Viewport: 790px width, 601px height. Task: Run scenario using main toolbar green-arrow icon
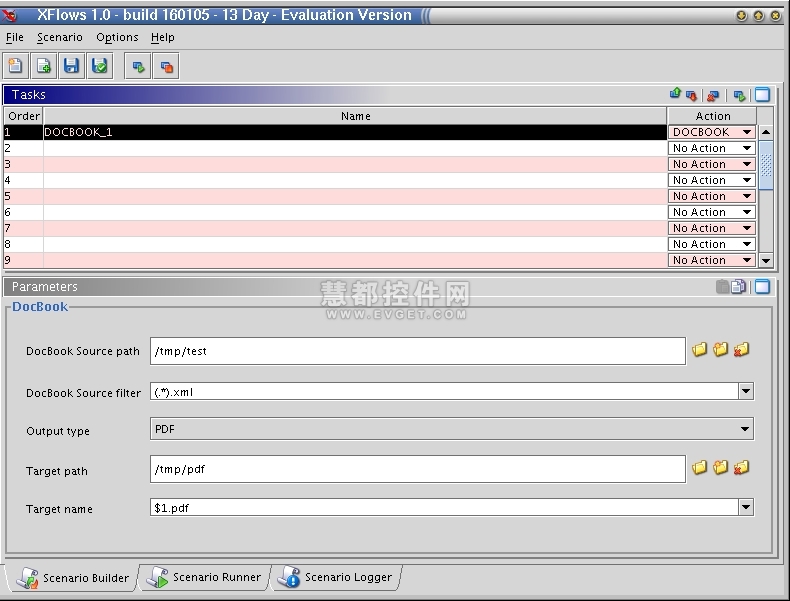pyautogui.click(x=138, y=66)
